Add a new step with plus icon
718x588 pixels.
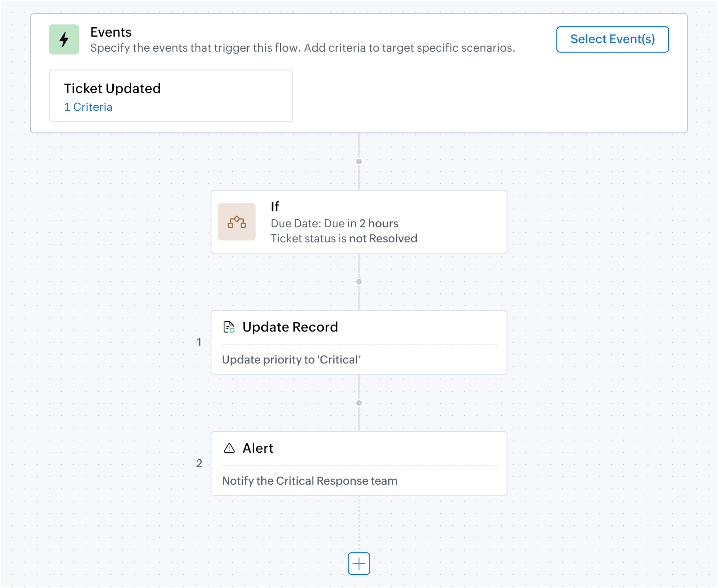[x=359, y=564]
